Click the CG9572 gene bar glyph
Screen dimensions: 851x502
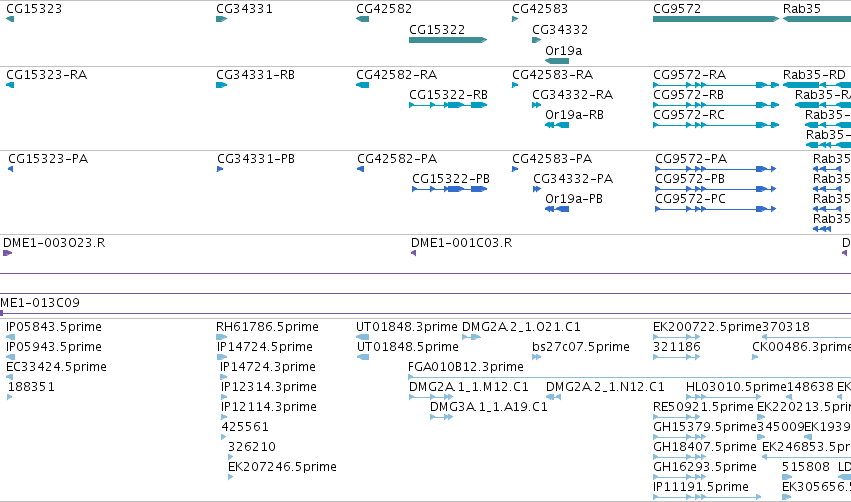(x=716, y=19)
